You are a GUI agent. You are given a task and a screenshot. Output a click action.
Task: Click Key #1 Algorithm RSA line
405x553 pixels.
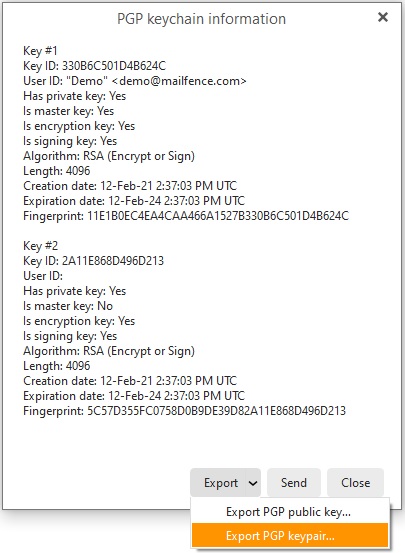coord(109,156)
